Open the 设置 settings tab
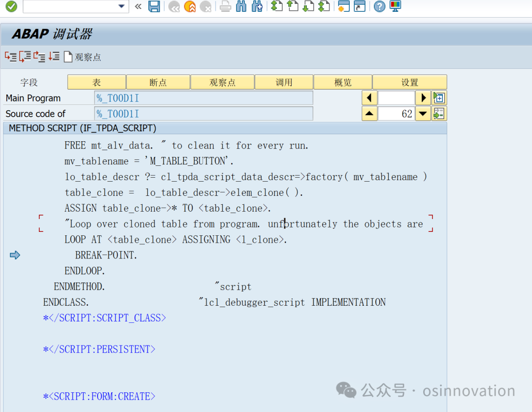This screenshot has width=532, height=412. pos(410,82)
